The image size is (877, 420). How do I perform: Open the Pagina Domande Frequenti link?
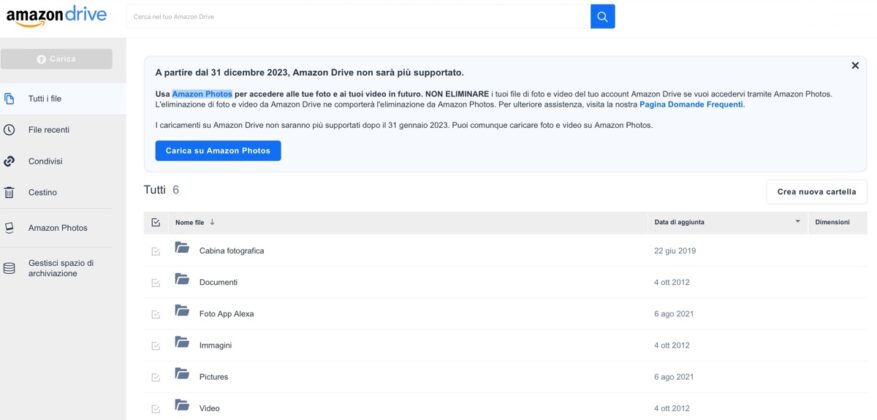[x=691, y=105]
